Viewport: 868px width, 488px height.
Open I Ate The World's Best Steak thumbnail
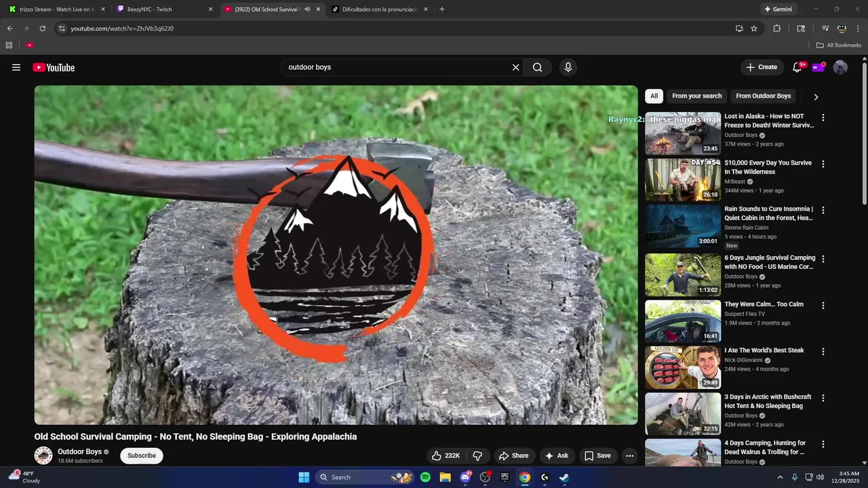point(683,367)
